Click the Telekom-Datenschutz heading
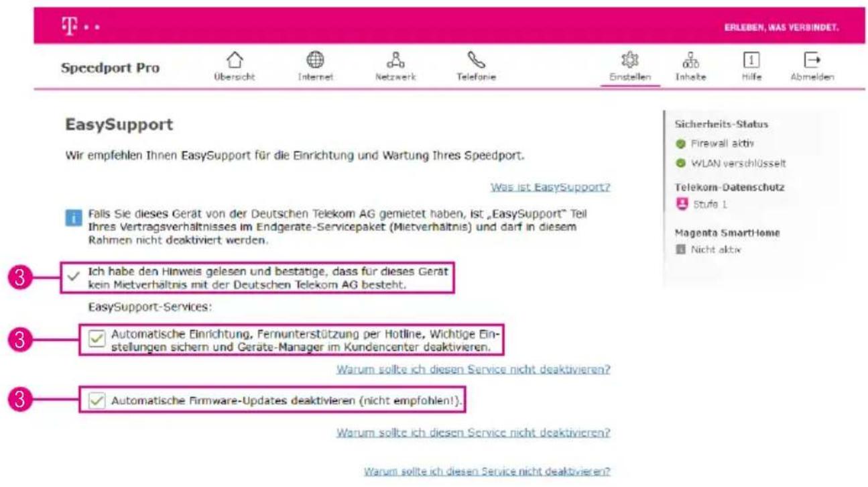This screenshot has height=487, width=868. click(x=729, y=187)
